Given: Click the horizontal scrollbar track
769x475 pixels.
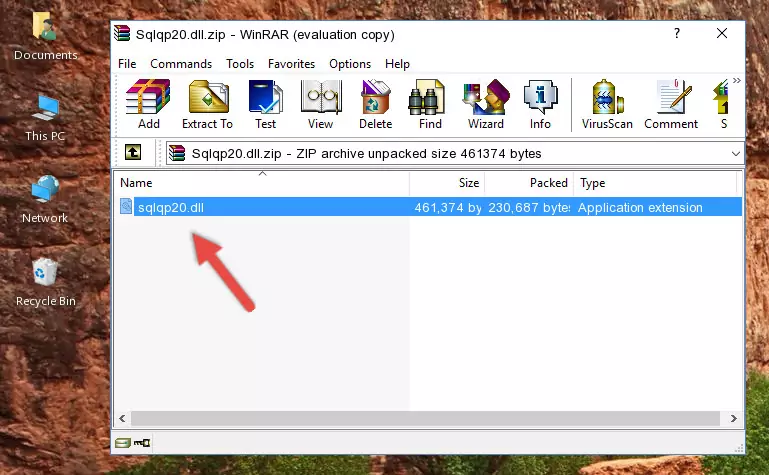Looking at the screenshot, I should 425,418.
